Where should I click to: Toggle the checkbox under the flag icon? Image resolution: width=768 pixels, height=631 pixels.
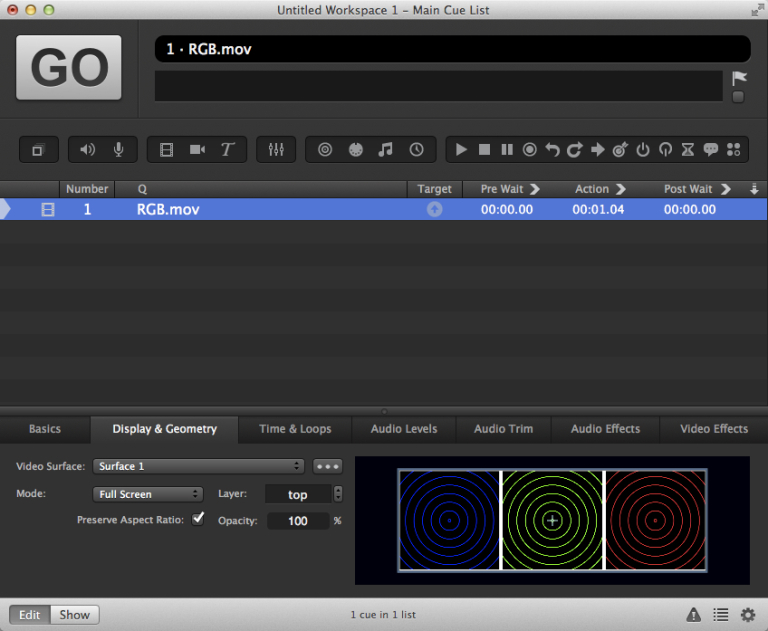click(738, 97)
